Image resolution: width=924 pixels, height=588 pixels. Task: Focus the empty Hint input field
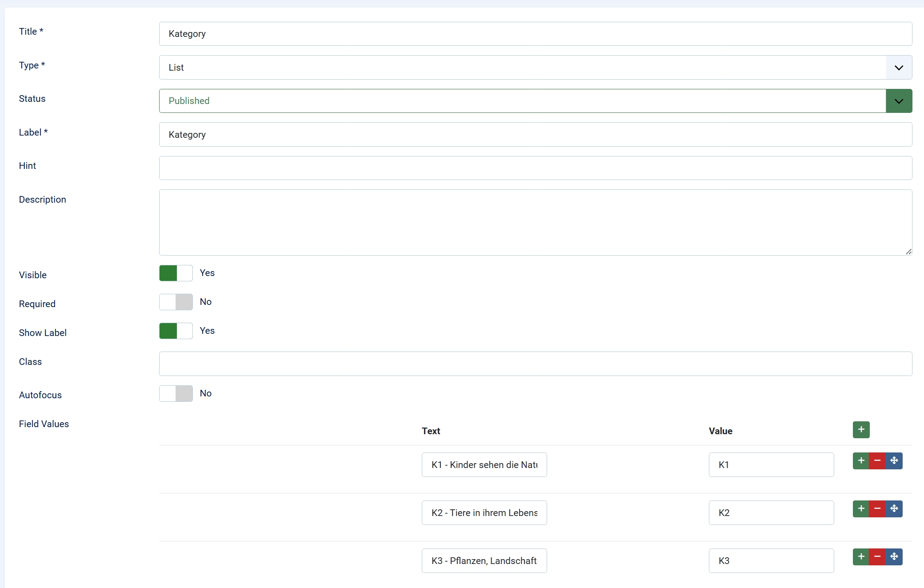535,168
